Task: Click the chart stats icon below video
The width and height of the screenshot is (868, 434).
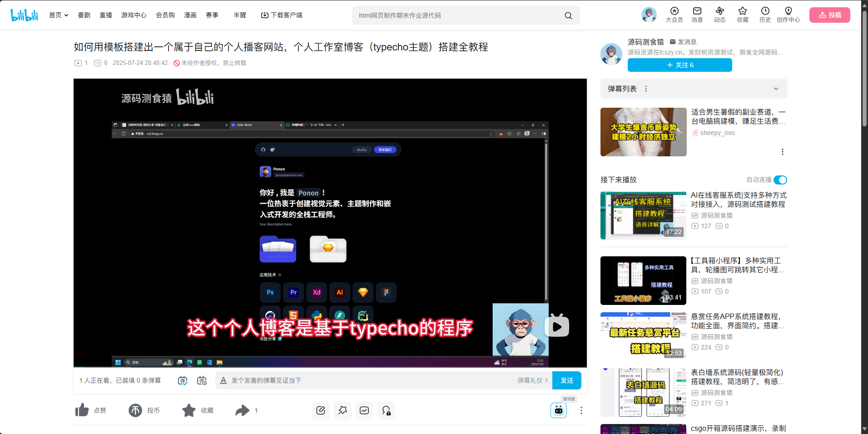Action: pos(364,410)
